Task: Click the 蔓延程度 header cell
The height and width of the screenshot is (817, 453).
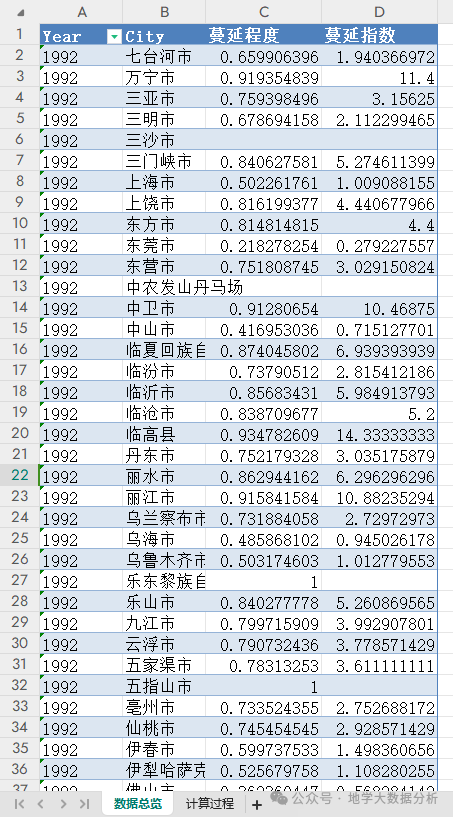Action: pos(263,34)
